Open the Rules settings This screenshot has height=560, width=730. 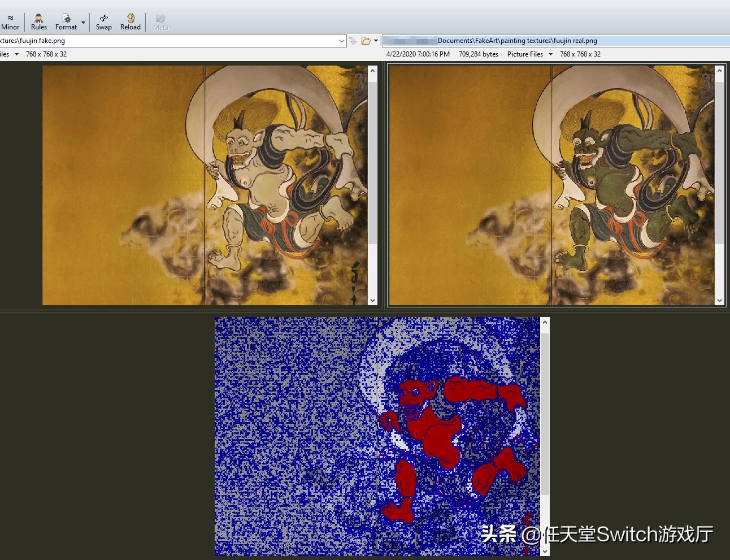[x=39, y=23]
